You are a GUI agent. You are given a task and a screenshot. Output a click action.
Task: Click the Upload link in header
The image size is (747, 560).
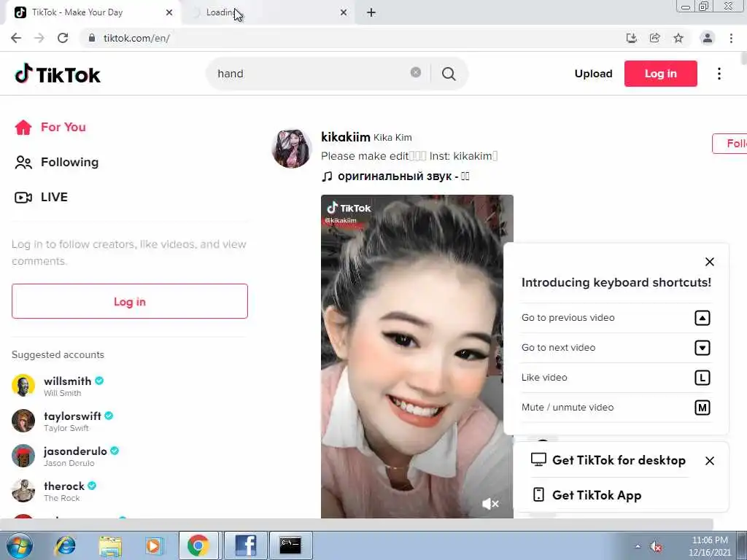[x=593, y=74]
